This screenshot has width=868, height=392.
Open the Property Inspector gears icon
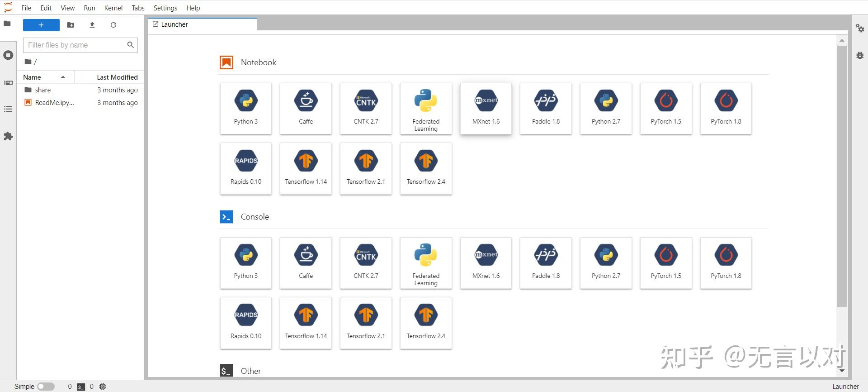(x=860, y=29)
